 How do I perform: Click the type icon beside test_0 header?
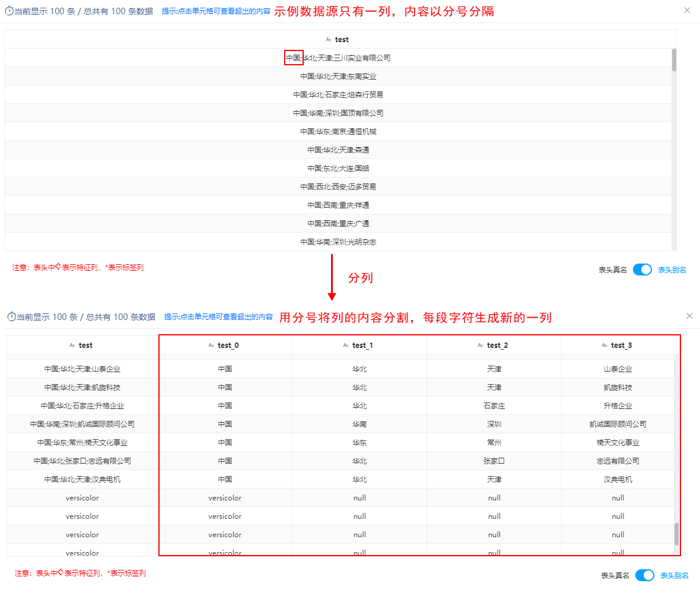tap(211, 345)
